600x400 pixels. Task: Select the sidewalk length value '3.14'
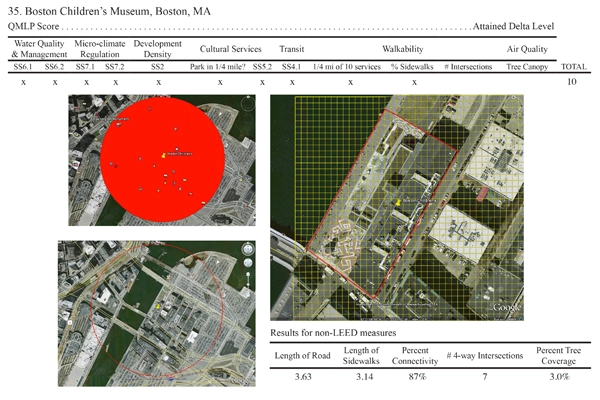click(x=364, y=377)
